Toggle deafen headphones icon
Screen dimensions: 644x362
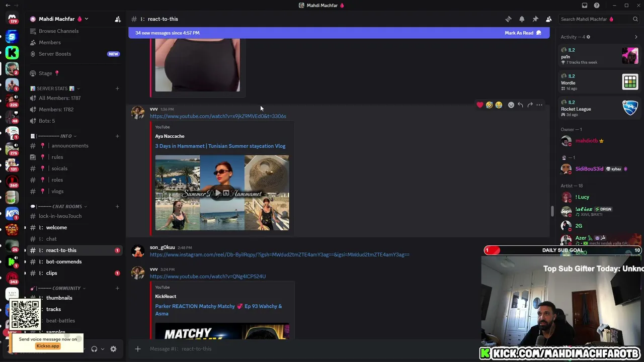[x=94, y=349]
